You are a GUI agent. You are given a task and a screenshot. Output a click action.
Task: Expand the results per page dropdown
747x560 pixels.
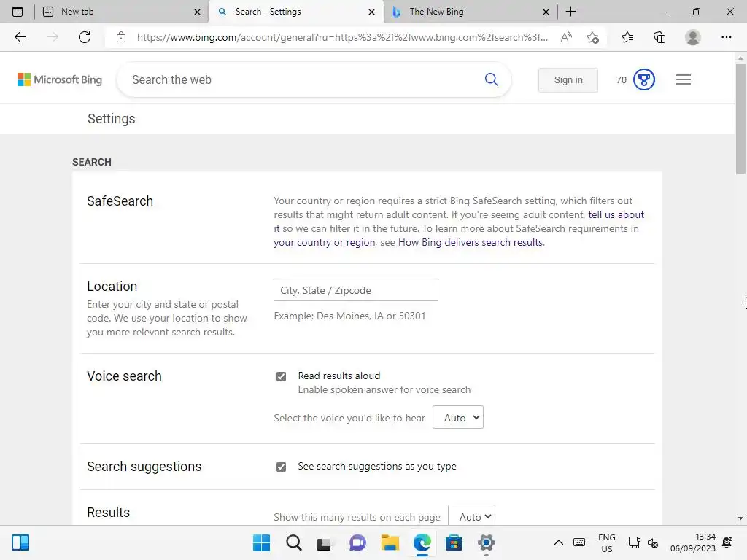pos(471,516)
